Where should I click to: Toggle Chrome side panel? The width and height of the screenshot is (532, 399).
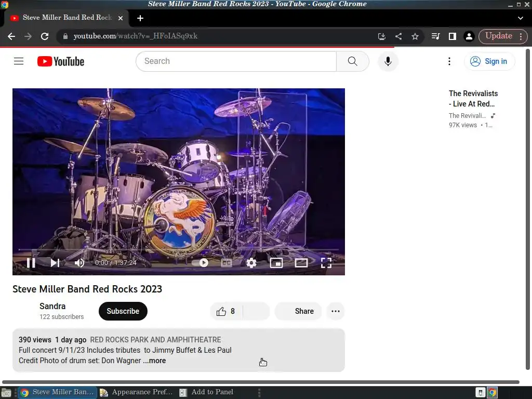point(453,36)
